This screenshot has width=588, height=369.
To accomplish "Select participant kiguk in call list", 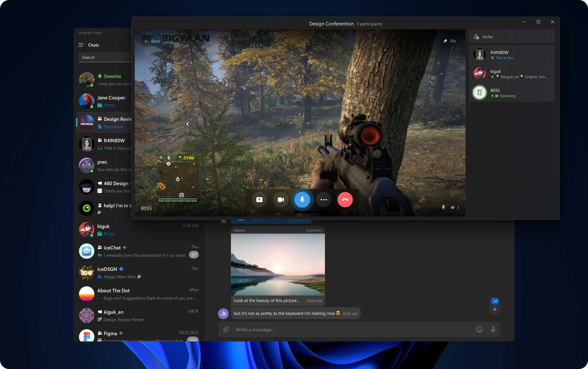I will click(511, 74).
